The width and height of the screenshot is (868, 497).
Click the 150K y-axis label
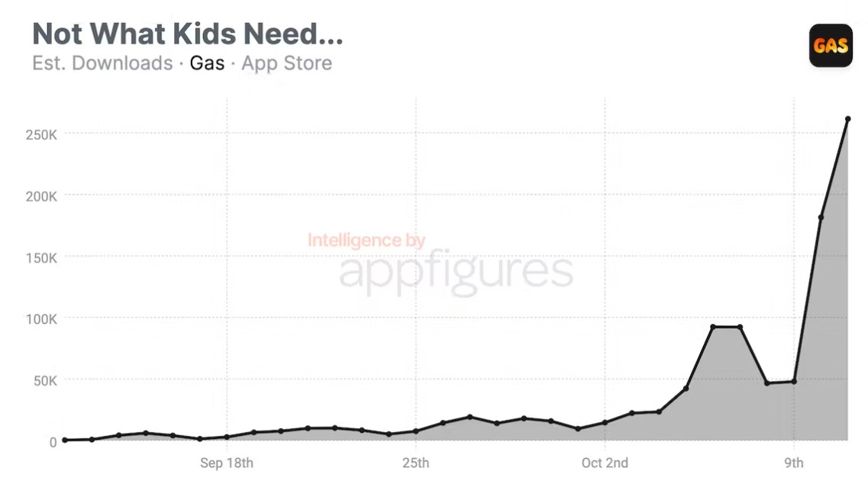[x=42, y=257]
